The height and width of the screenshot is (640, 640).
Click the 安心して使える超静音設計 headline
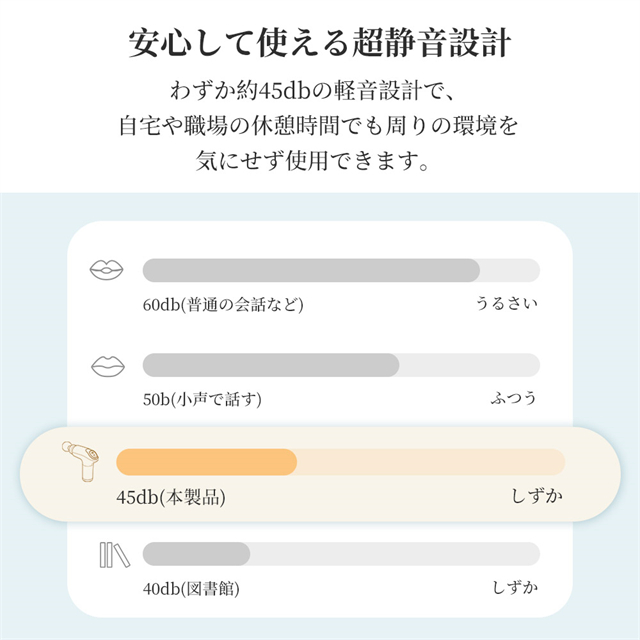pyautogui.click(x=320, y=44)
